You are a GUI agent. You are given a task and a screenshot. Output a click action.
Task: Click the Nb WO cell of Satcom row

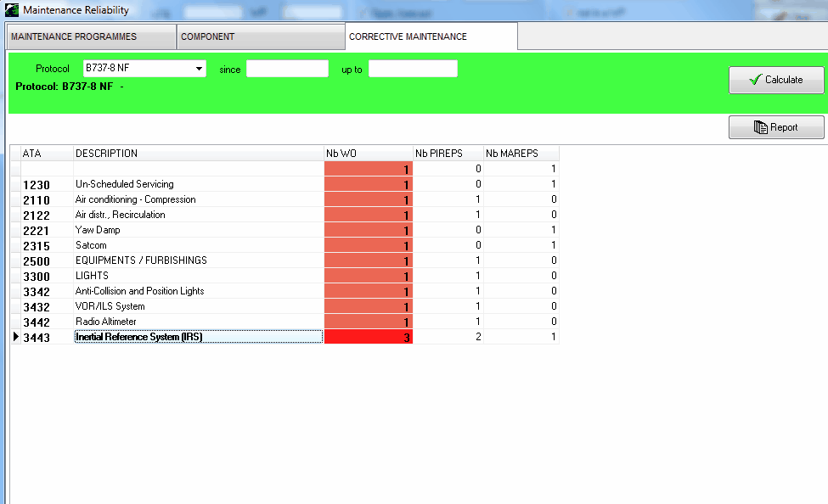(x=369, y=245)
